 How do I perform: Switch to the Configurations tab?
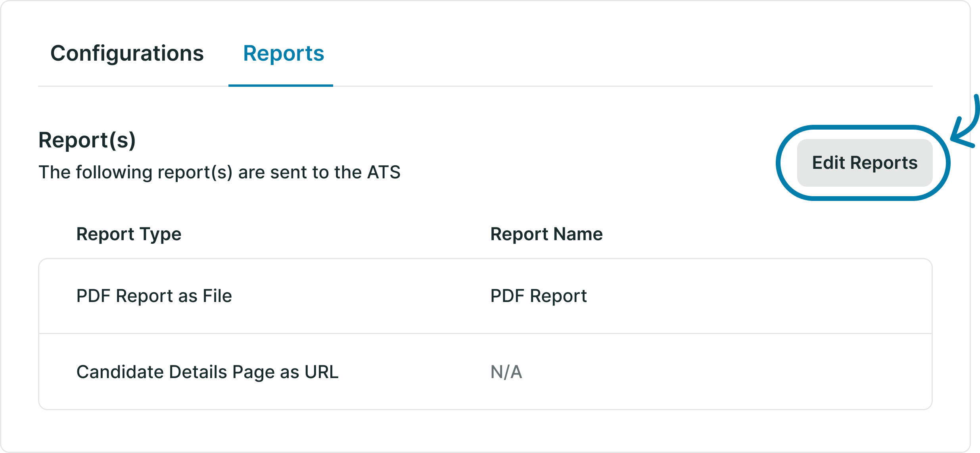pyautogui.click(x=127, y=53)
